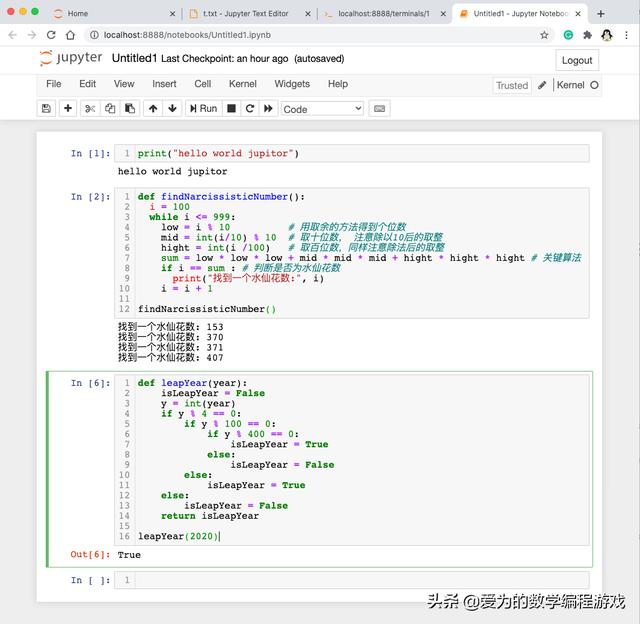This screenshot has width=640, height=624.
Task: Log out with the Logout button
Action: coord(577,60)
